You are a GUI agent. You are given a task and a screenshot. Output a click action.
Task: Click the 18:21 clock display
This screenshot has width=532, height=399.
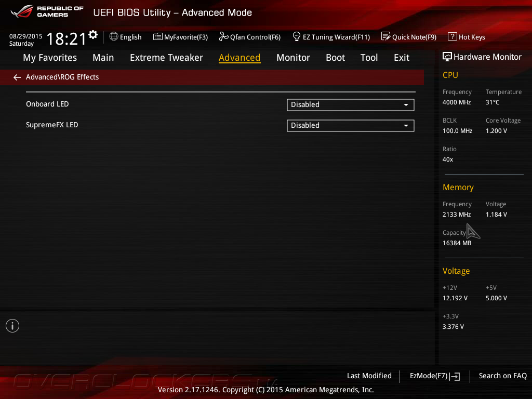66,38
